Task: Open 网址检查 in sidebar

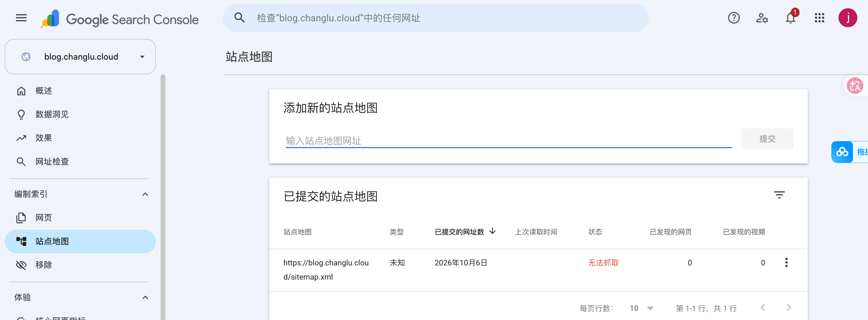Action: tap(80, 162)
